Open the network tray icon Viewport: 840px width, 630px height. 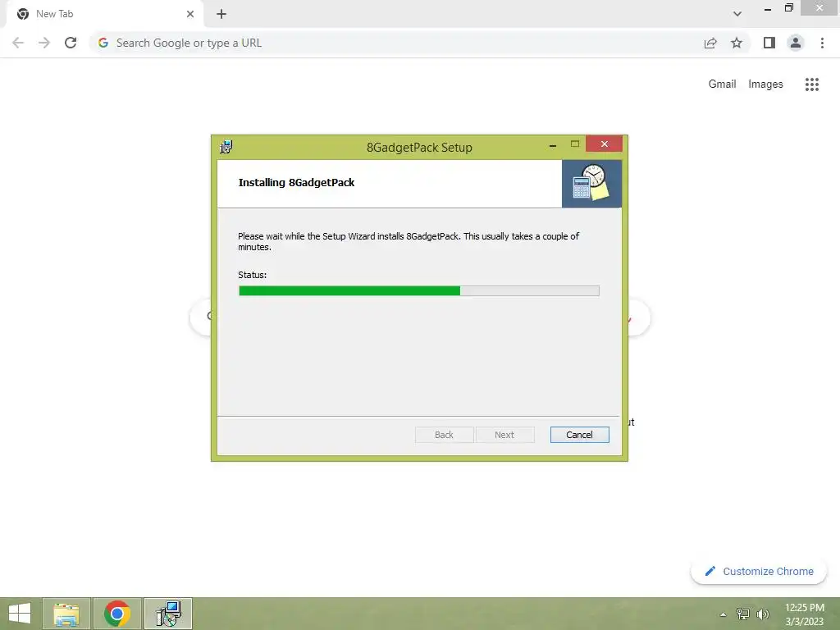pyautogui.click(x=742, y=614)
